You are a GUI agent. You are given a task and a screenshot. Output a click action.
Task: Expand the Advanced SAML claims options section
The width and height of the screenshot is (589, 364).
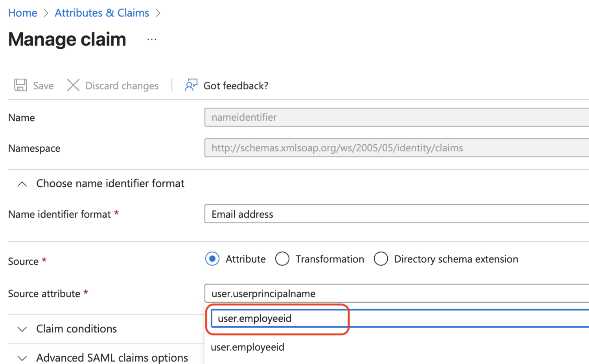(22, 358)
